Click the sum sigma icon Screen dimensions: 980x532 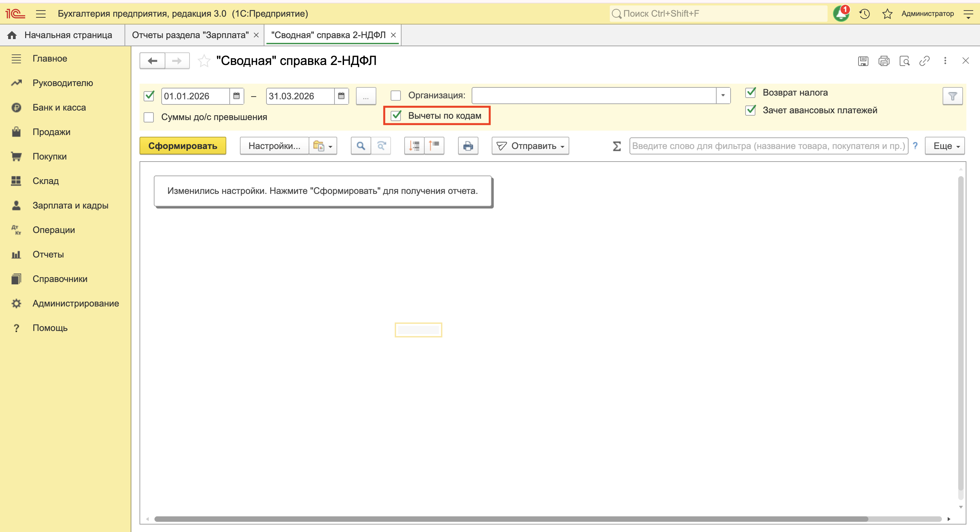[617, 146]
